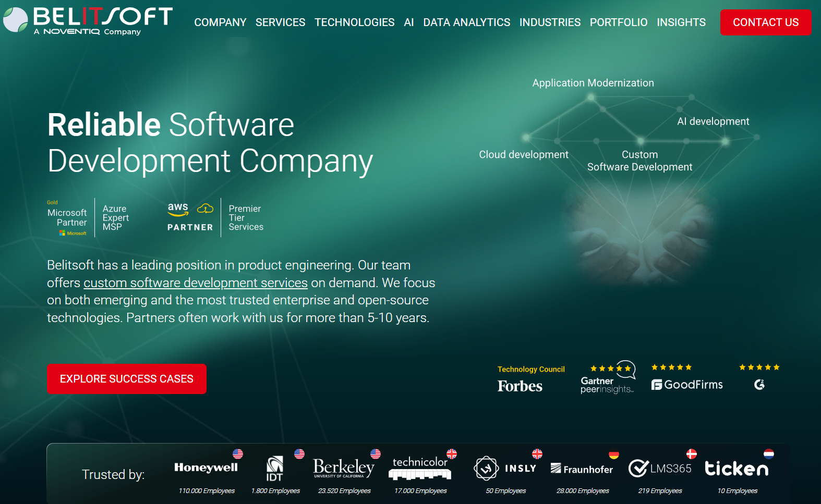
Task: Click the UK flag above Technicolor
Action: [x=452, y=453]
